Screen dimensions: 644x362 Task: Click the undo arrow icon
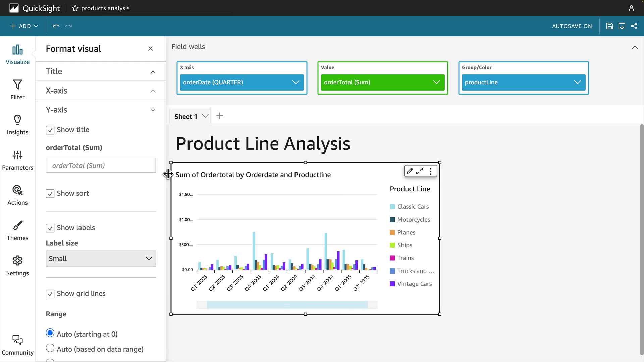[56, 26]
